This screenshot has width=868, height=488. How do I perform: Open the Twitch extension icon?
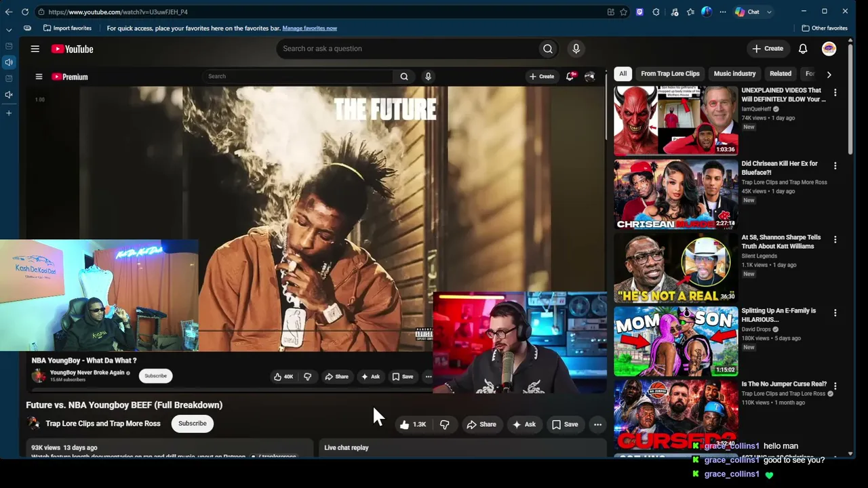click(x=639, y=12)
